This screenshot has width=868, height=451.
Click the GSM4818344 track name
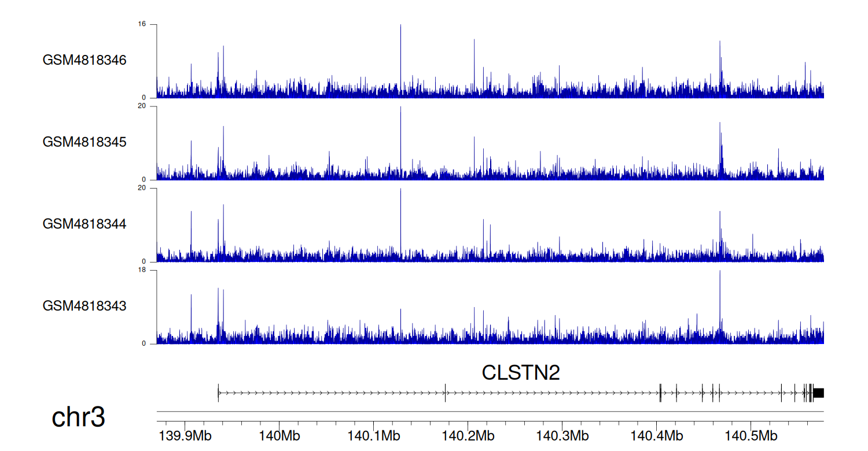(x=84, y=224)
